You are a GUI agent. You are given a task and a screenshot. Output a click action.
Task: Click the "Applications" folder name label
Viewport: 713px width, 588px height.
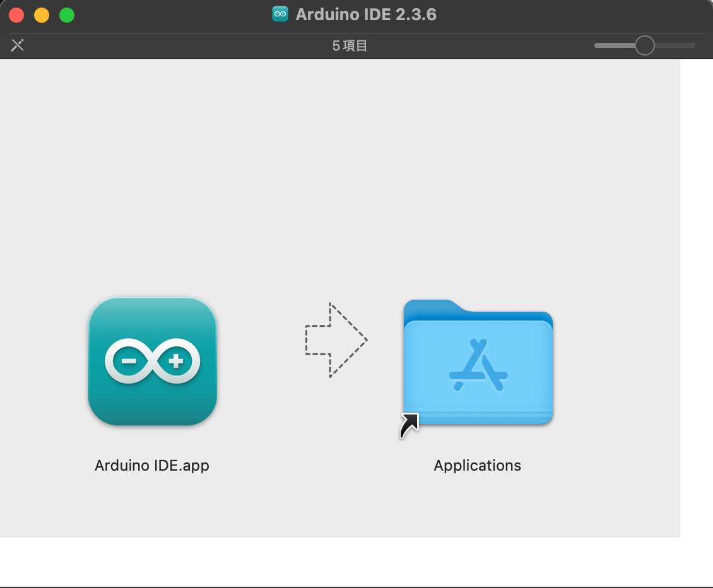[477, 466]
